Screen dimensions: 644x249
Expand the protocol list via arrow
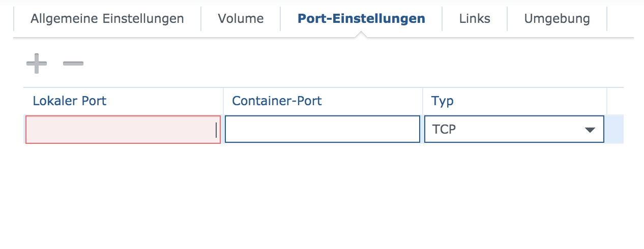[590, 130]
